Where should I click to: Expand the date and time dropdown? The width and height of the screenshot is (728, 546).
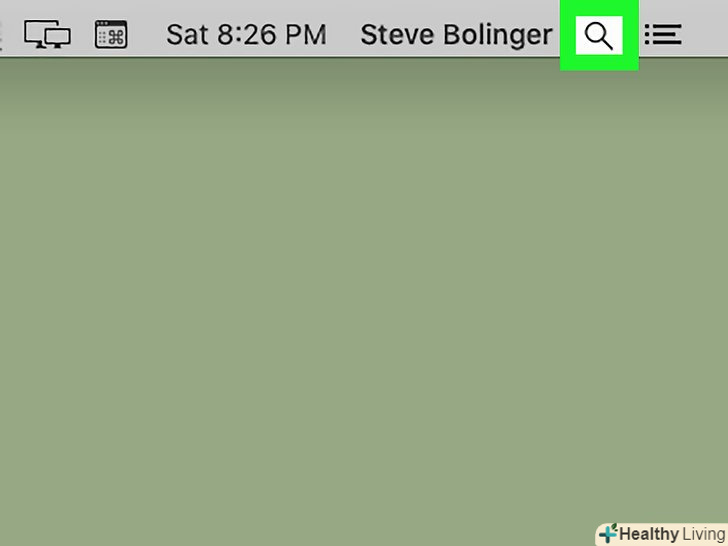coord(246,35)
